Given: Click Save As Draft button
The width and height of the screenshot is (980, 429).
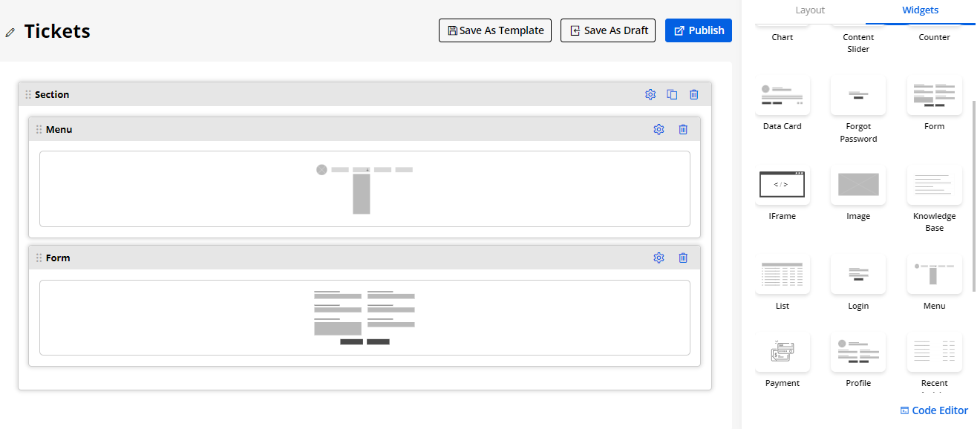Looking at the screenshot, I should point(608,30).
